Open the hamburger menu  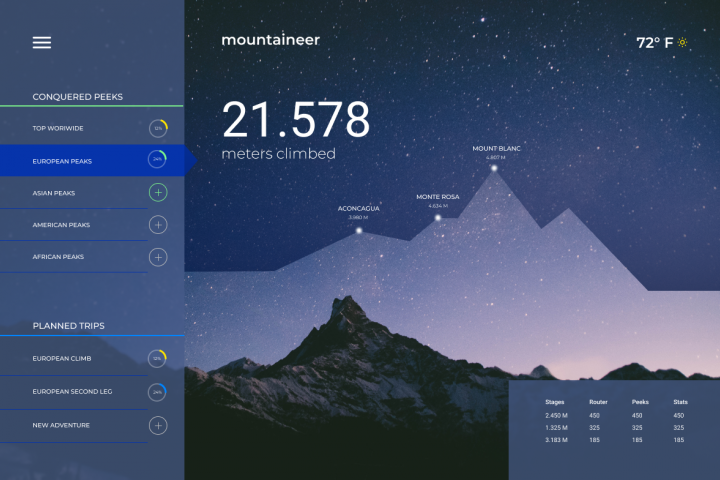[41, 42]
